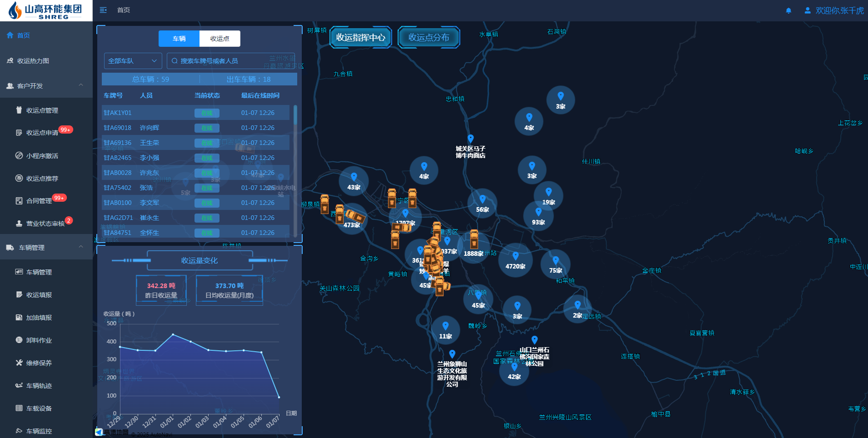Click the 373.70 吨 日均收运量 card
Viewport: 868px width, 438px height.
229,290
